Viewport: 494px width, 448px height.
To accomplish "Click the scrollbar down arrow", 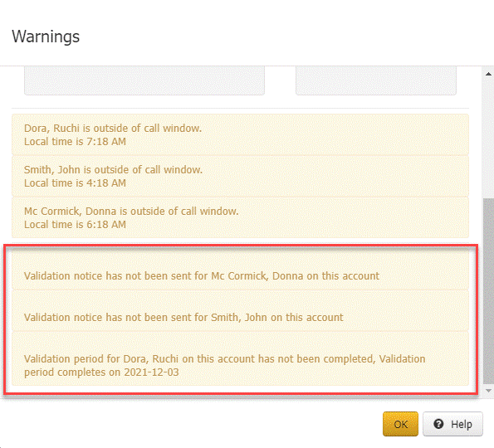I will [x=488, y=391].
